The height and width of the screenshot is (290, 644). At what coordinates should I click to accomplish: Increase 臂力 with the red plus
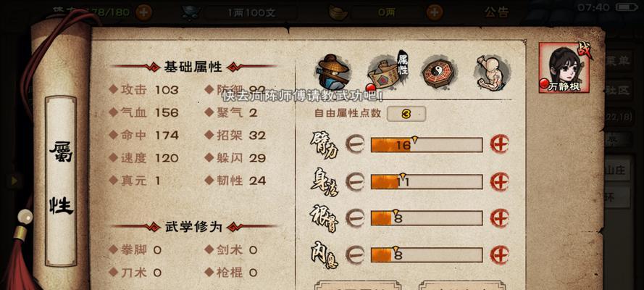coord(499,144)
